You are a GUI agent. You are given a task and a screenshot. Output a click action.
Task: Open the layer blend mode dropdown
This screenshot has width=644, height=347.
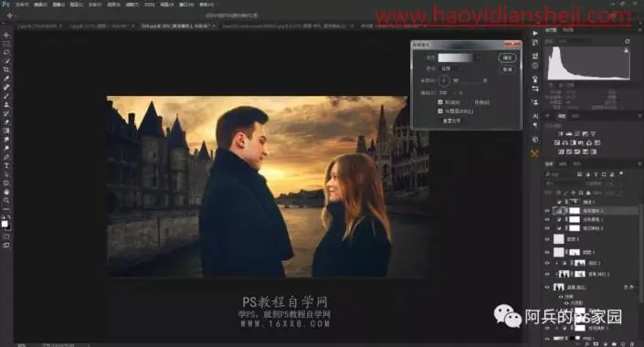pos(563,184)
